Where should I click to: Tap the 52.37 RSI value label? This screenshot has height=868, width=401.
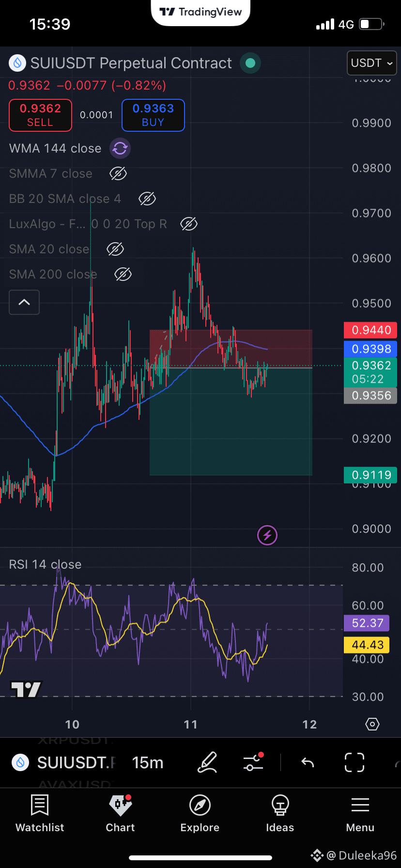(367, 623)
